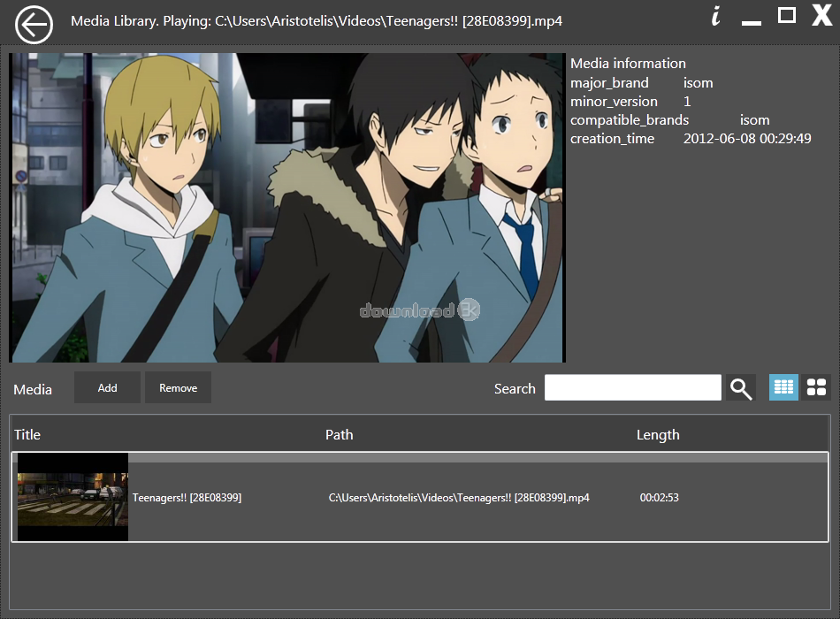Screen dimensions: 840x619
Task: Click the Media information heading
Action: (x=628, y=64)
